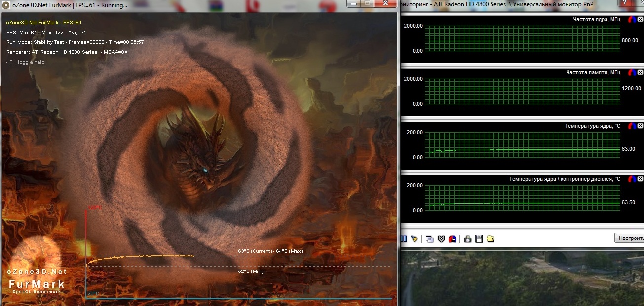
Task: Click the magnet icon on Температура ядра, °C graph
Action: click(x=632, y=126)
